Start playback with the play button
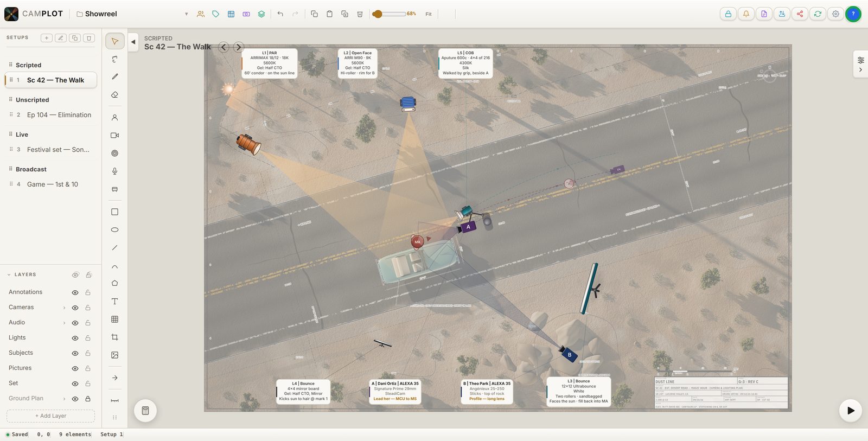This screenshot has height=441, width=868. [x=851, y=411]
